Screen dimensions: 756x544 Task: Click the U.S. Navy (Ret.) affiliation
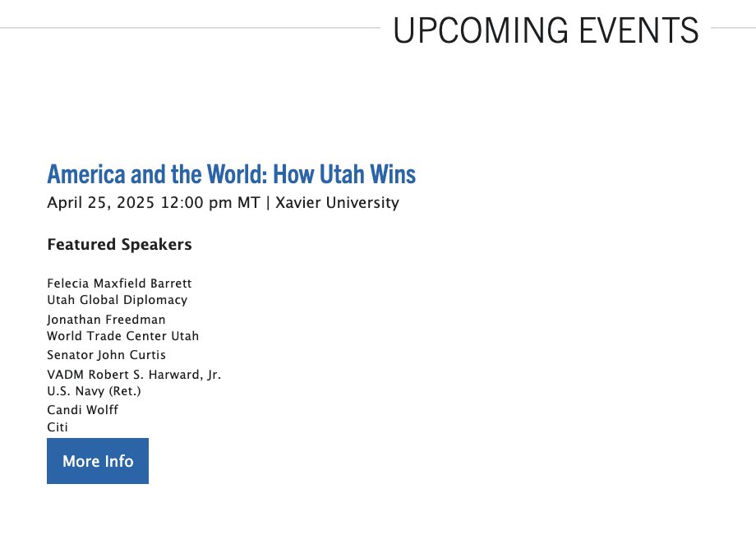[94, 390]
